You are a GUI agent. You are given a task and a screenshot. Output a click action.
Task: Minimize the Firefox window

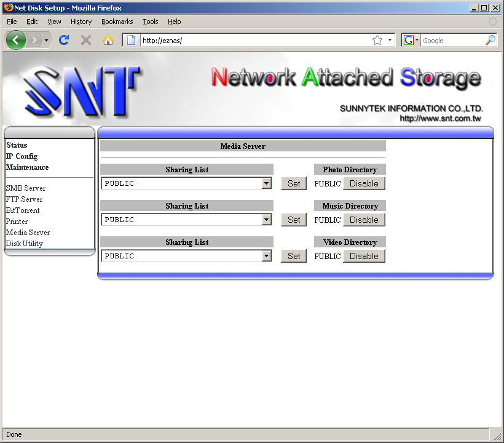coord(473,8)
